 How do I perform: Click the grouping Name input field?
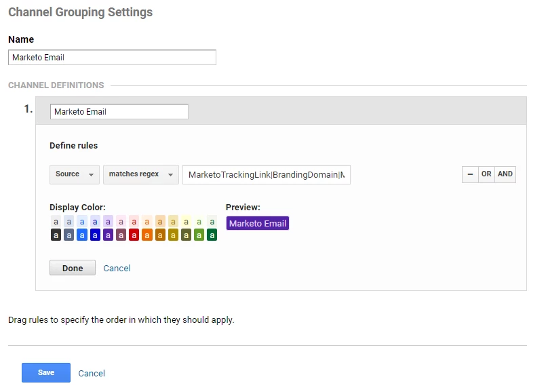[x=112, y=57]
